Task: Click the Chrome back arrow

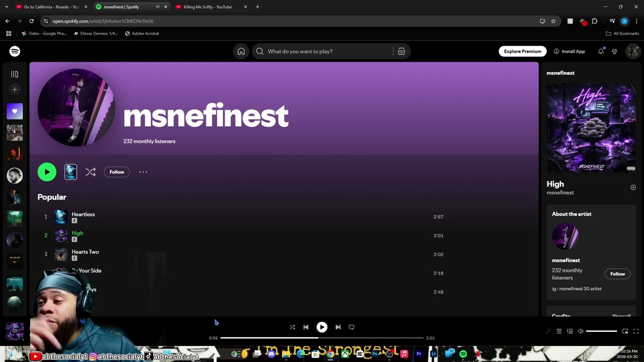Action: point(7,21)
